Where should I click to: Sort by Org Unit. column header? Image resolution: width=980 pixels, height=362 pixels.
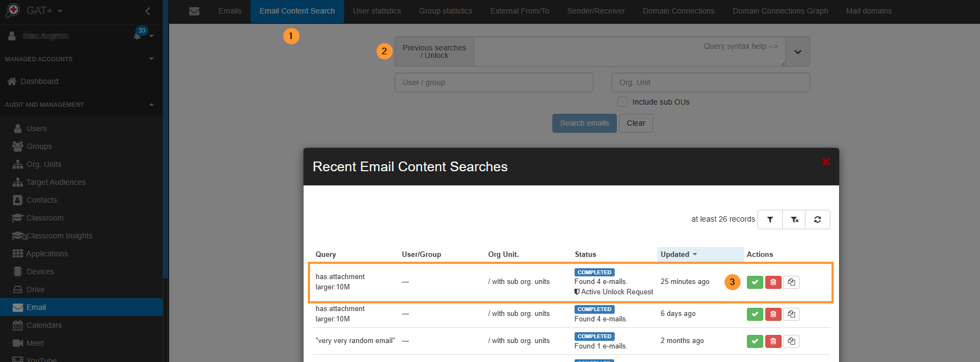tap(503, 254)
